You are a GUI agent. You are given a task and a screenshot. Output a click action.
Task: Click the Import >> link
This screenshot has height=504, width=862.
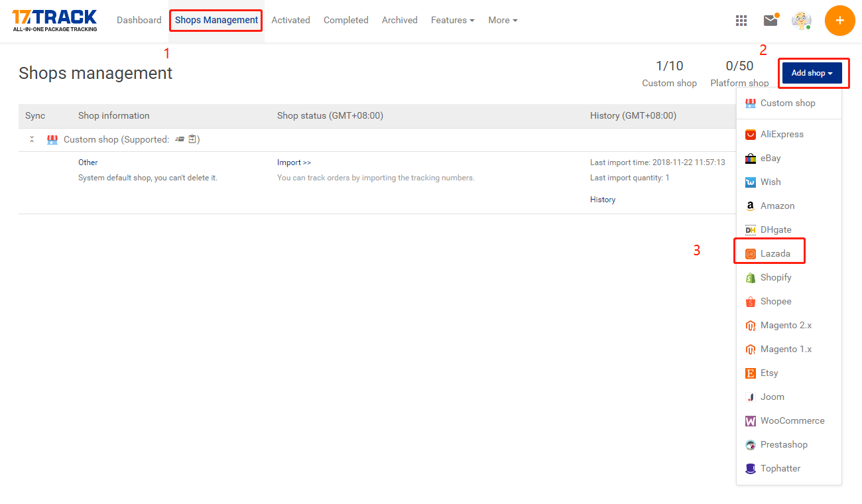coord(294,162)
